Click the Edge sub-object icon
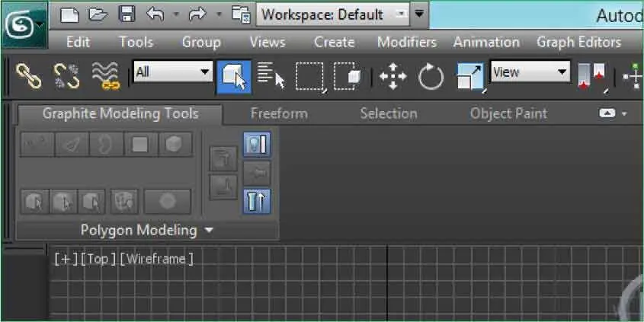This screenshot has height=322, width=644. pyautogui.click(x=72, y=144)
